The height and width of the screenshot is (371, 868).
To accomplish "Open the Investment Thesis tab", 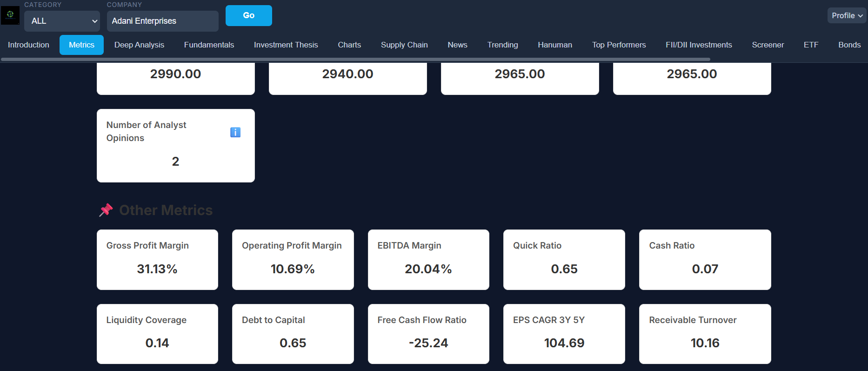I will [286, 45].
